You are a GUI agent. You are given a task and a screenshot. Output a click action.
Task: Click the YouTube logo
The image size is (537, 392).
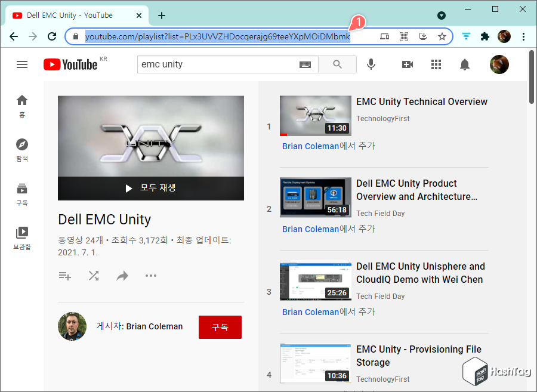click(70, 64)
